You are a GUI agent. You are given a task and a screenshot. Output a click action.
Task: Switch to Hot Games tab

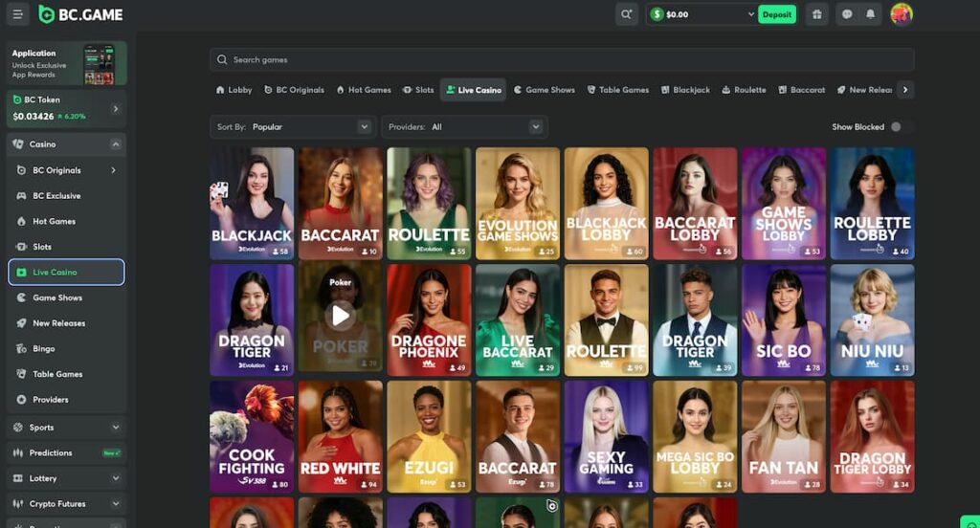point(364,90)
